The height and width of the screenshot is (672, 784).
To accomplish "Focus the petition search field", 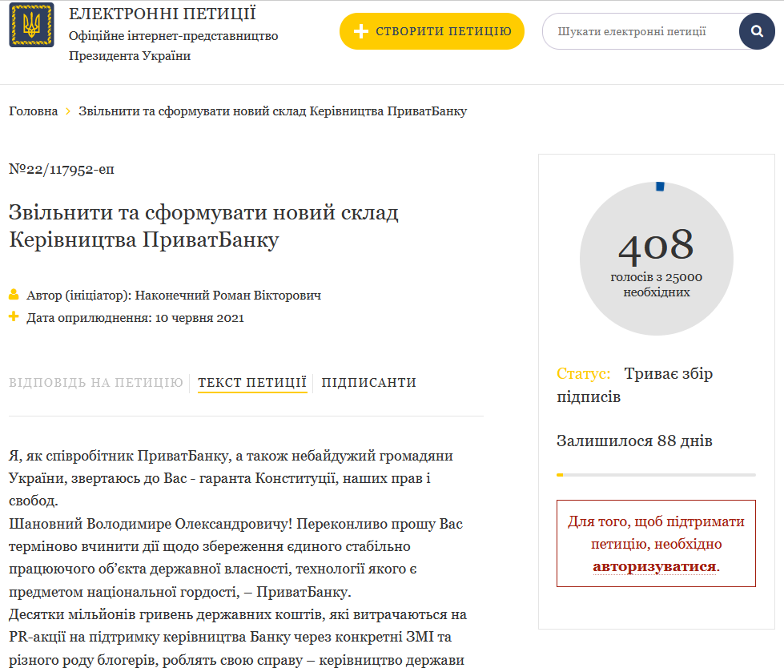I will (640, 31).
